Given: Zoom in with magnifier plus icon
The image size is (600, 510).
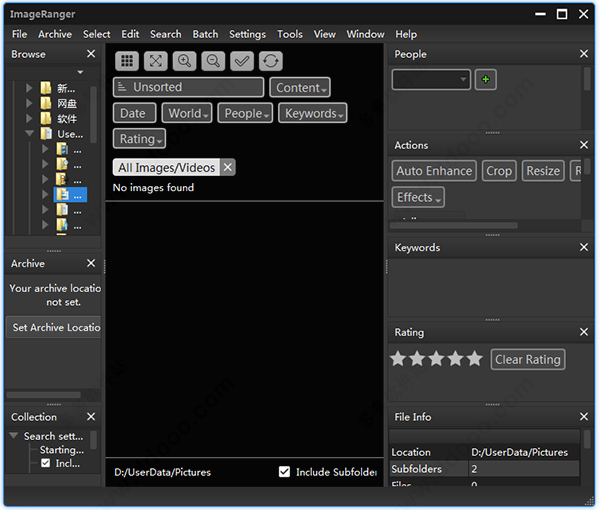Looking at the screenshot, I should pyautogui.click(x=184, y=61).
